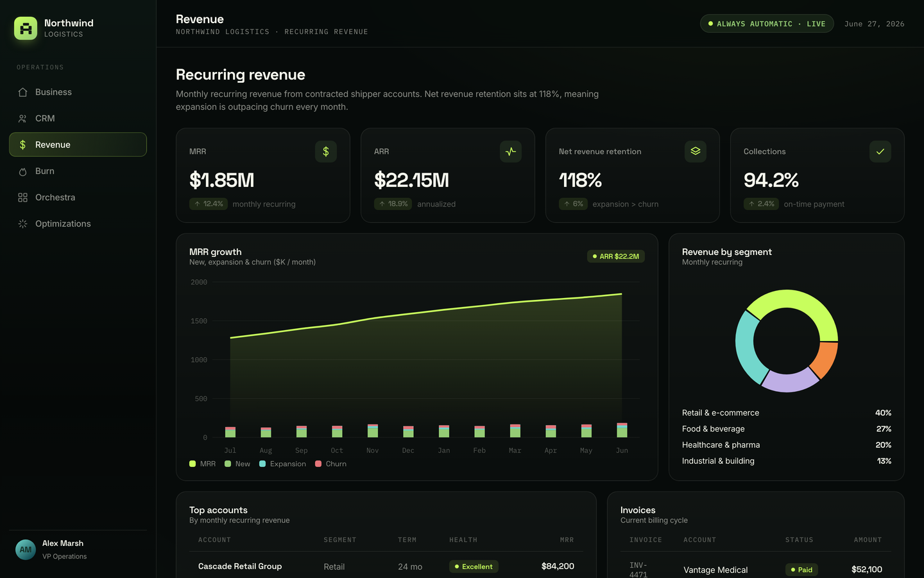Click the Alex Marsh profile name
The width and height of the screenshot is (924, 578).
click(63, 543)
